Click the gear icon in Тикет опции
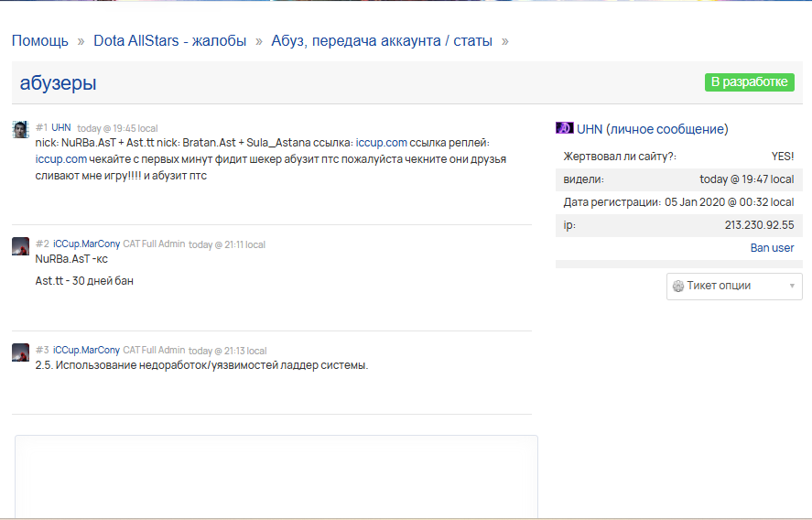The width and height of the screenshot is (812, 520). click(677, 286)
